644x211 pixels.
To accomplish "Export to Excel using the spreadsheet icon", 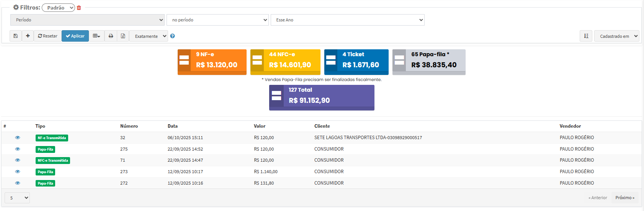I will pyautogui.click(x=123, y=36).
